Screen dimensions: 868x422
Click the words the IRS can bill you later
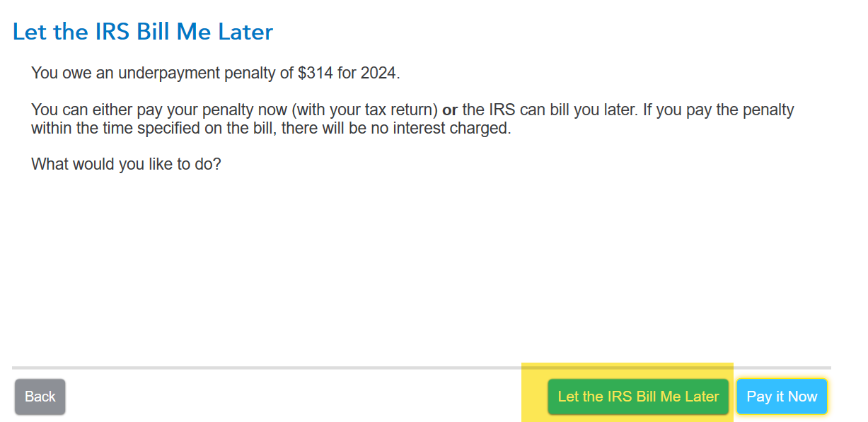[544, 110]
